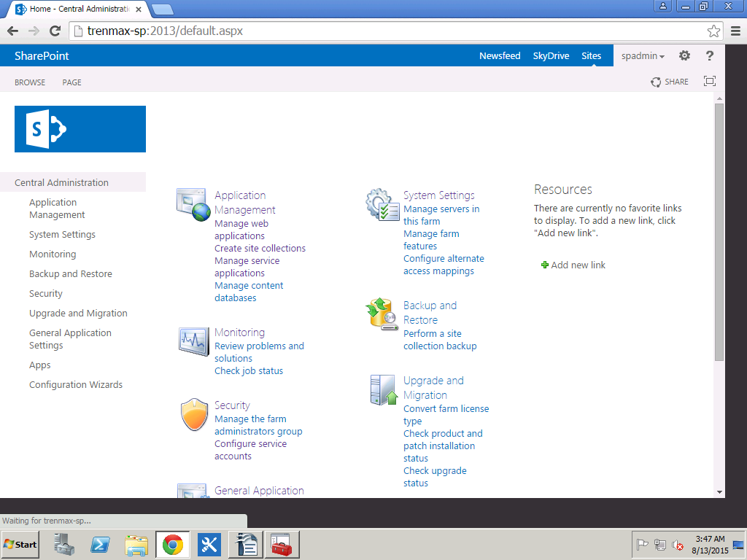Click the red toolbox icon in taskbar
This screenshot has height=560, width=747.
tap(282, 544)
